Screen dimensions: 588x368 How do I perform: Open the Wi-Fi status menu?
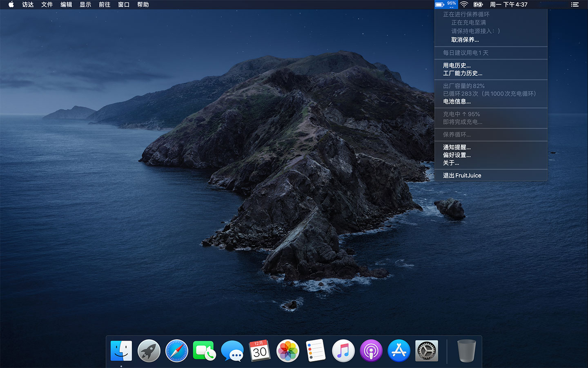tap(464, 4)
